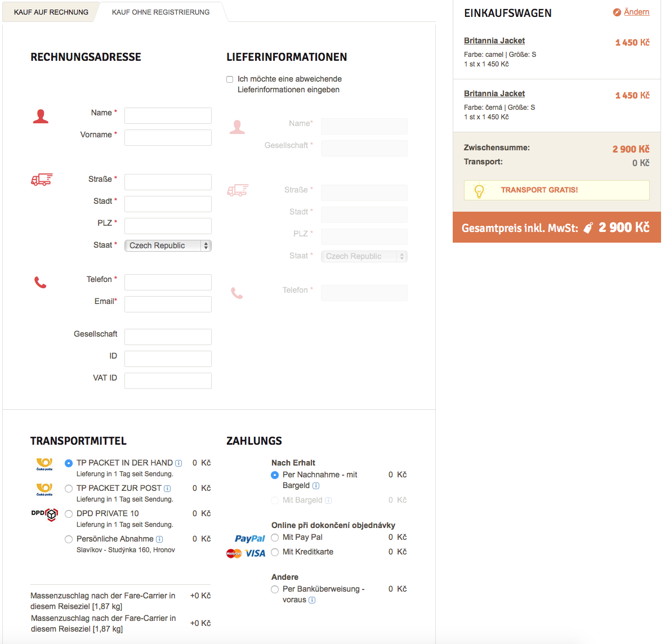This screenshot has height=644, width=665.
Task: Open info icon beside Persönliche Abnahme
Action: 159,539
